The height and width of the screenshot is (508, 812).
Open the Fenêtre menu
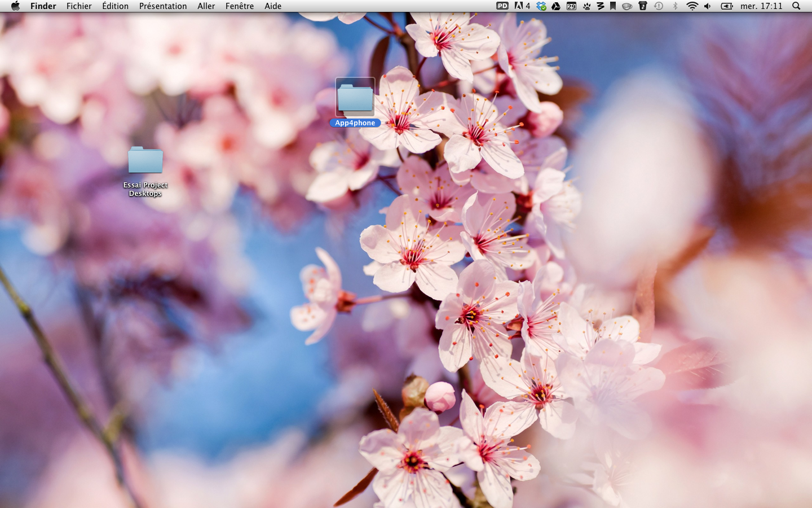tap(240, 6)
